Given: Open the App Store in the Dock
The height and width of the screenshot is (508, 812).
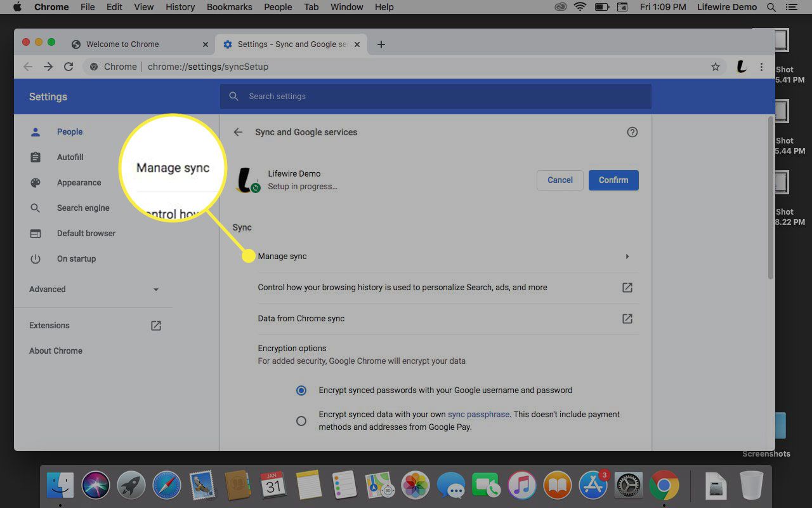Looking at the screenshot, I should click(x=593, y=486).
